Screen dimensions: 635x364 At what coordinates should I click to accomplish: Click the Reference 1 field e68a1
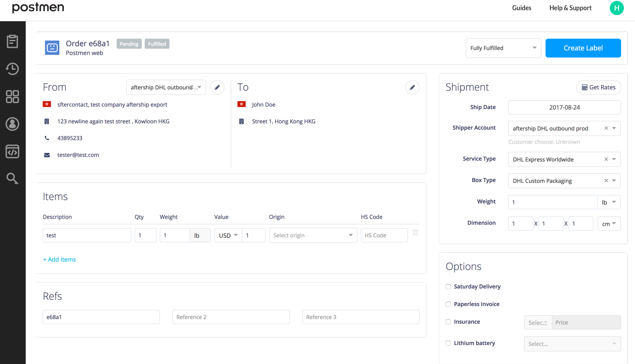pyautogui.click(x=101, y=317)
